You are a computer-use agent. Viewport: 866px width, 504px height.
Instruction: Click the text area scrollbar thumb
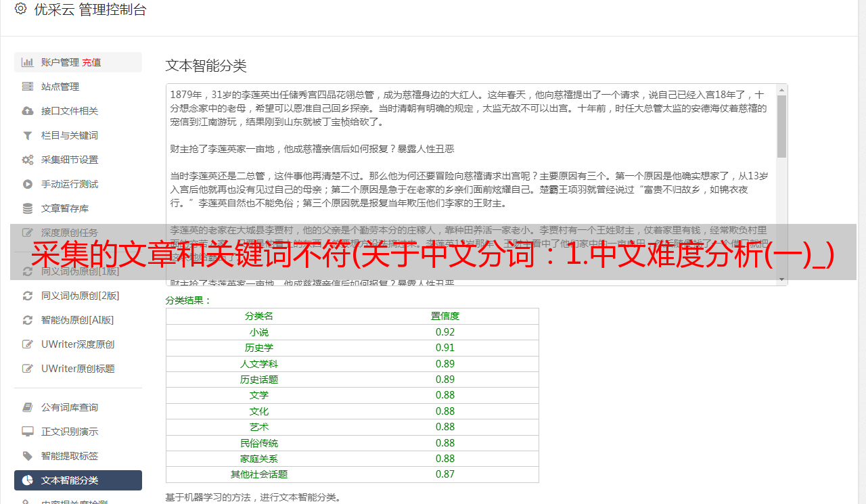point(782,127)
